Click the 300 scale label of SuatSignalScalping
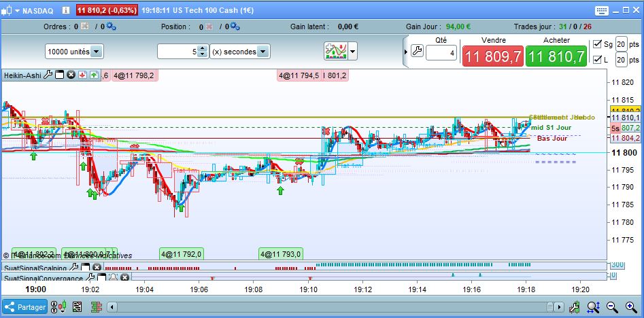This screenshot has width=644, height=318. pos(617,264)
